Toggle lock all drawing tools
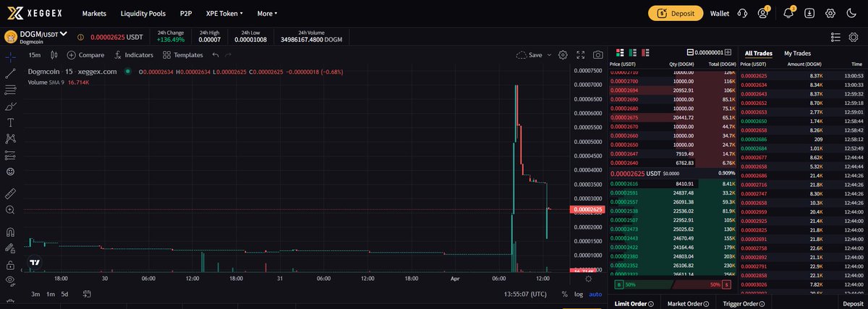 click(10, 266)
